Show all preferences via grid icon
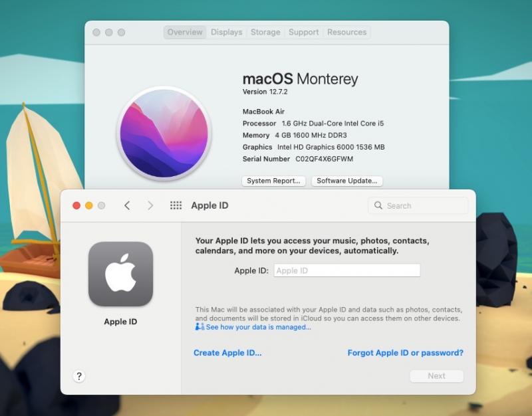 click(176, 205)
